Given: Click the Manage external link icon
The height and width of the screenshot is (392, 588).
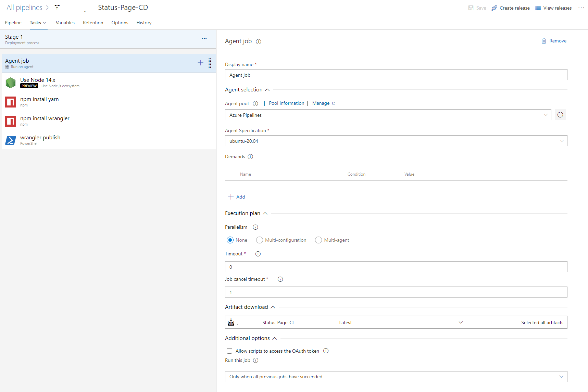Looking at the screenshot, I should click(334, 103).
